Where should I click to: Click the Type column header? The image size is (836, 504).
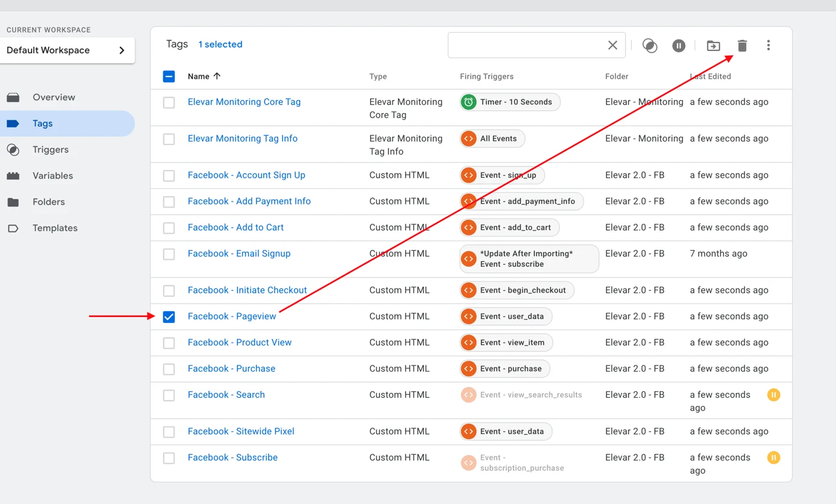(x=378, y=77)
